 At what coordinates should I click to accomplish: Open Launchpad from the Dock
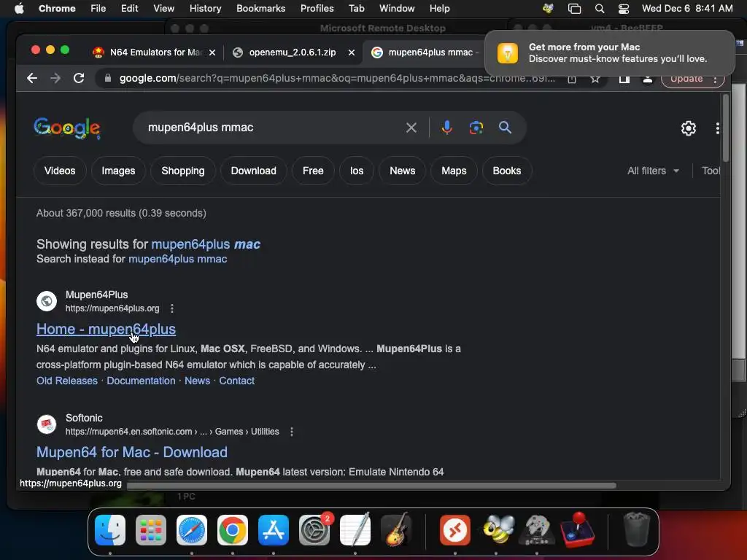[151, 530]
